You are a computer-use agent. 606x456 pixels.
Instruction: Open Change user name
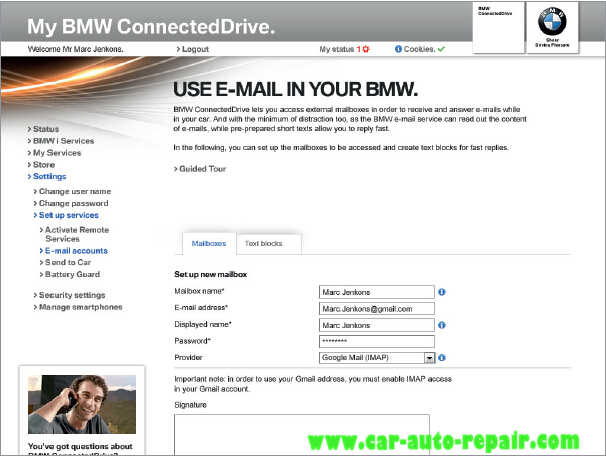coord(72,191)
